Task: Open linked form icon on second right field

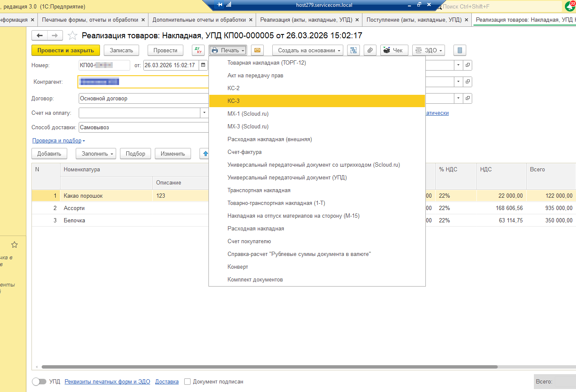Action: (468, 82)
